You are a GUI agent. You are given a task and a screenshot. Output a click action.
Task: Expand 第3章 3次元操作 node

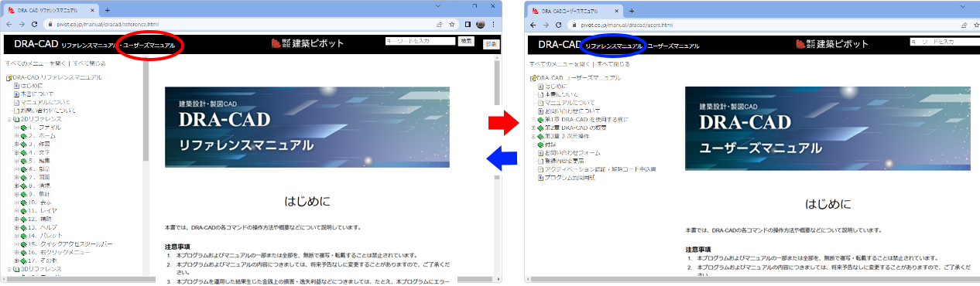533,136
